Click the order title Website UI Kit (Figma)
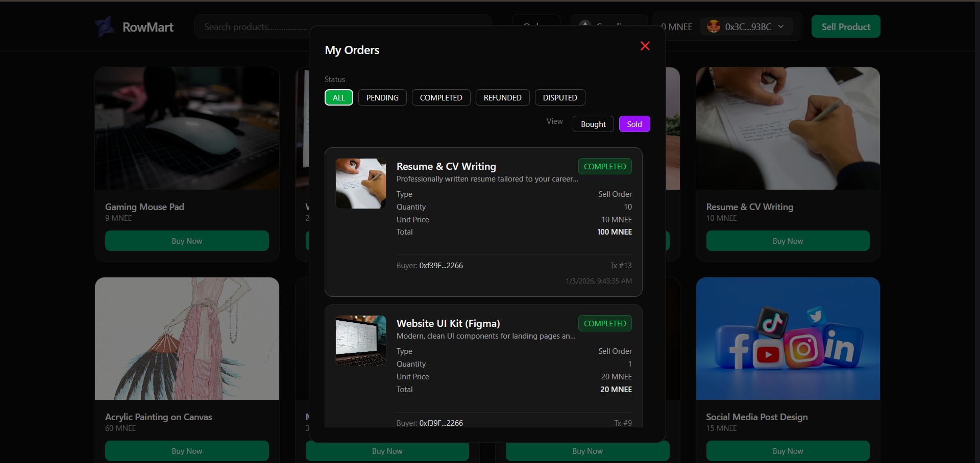 [x=448, y=323]
